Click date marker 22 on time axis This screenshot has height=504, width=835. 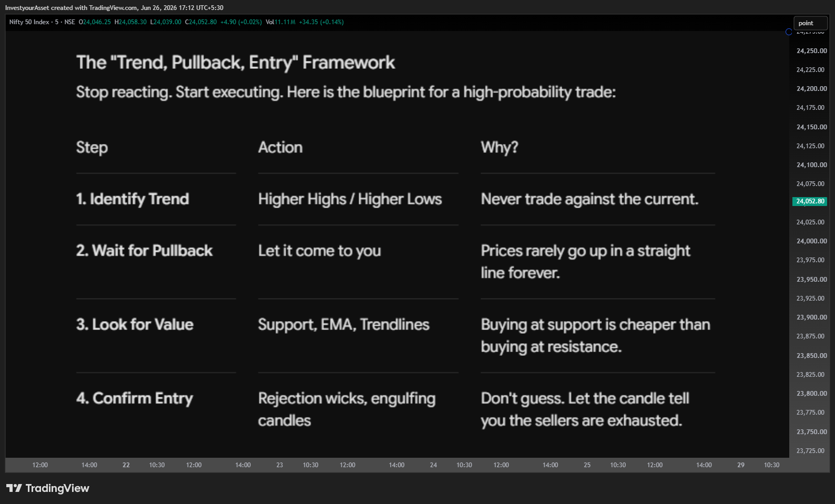pyautogui.click(x=126, y=465)
